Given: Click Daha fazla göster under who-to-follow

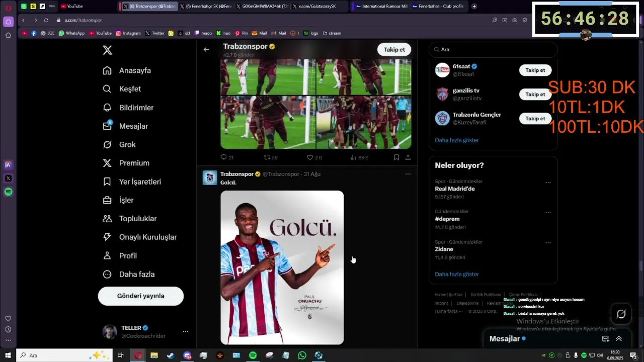Looking at the screenshot, I should 457,140.
